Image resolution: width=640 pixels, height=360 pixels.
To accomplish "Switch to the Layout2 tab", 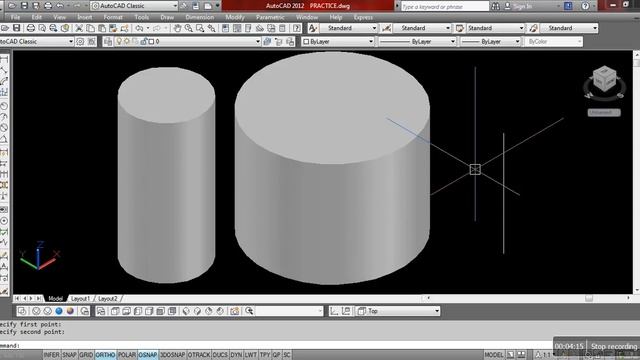I will click(x=108, y=298).
